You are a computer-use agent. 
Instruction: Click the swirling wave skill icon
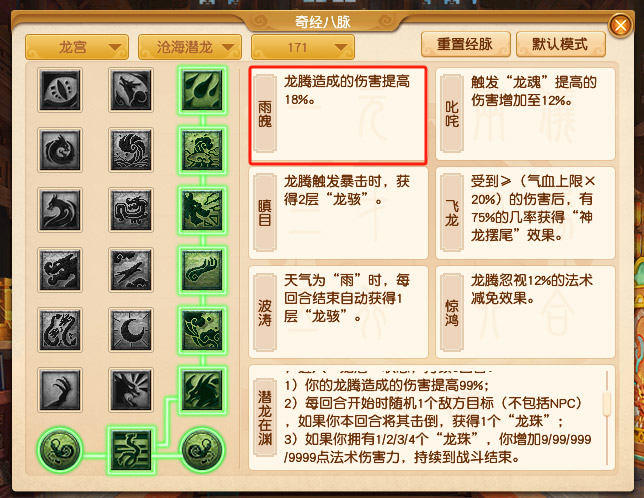click(131, 150)
